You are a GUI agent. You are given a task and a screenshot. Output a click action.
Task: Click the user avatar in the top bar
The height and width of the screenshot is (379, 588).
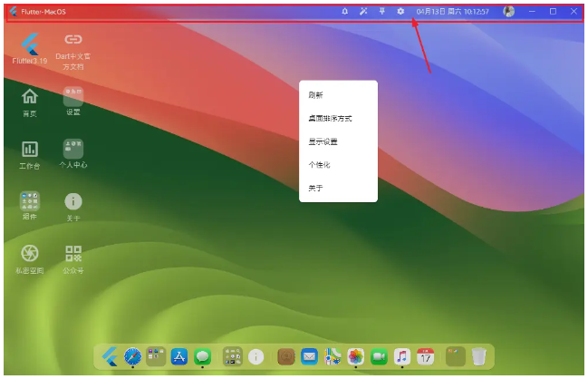pos(508,12)
